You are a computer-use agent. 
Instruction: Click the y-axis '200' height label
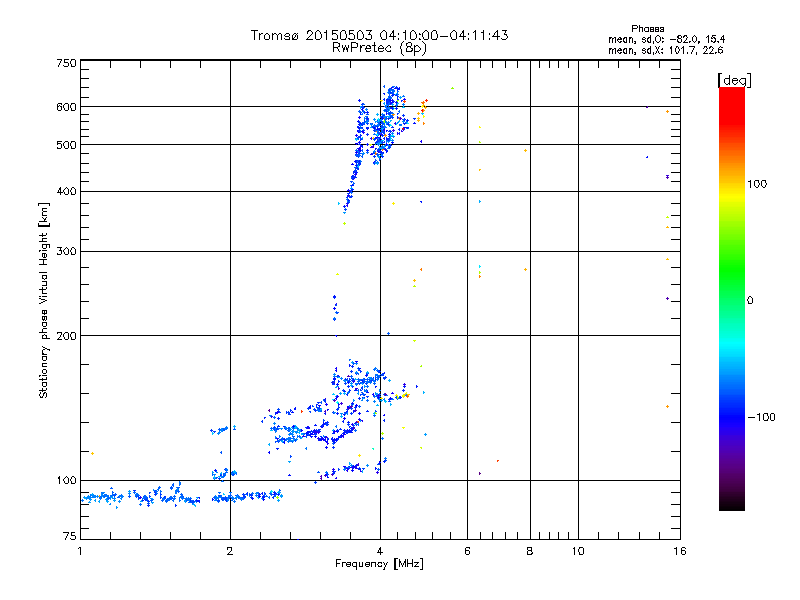(x=66, y=336)
